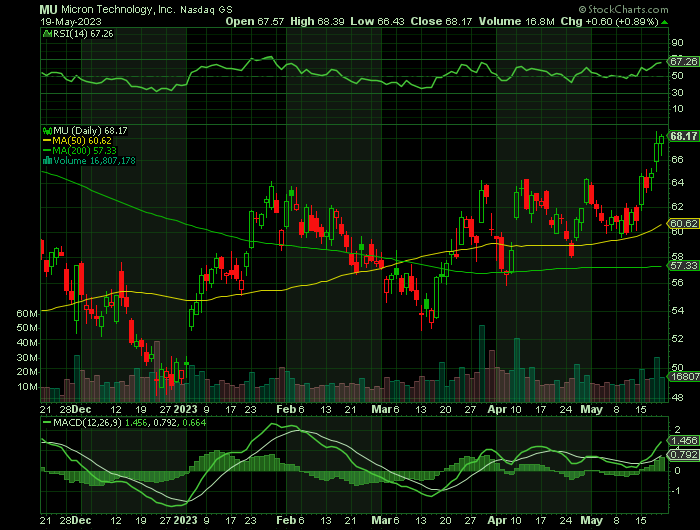Click the Mar month label under price chart

(x=381, y=409)
